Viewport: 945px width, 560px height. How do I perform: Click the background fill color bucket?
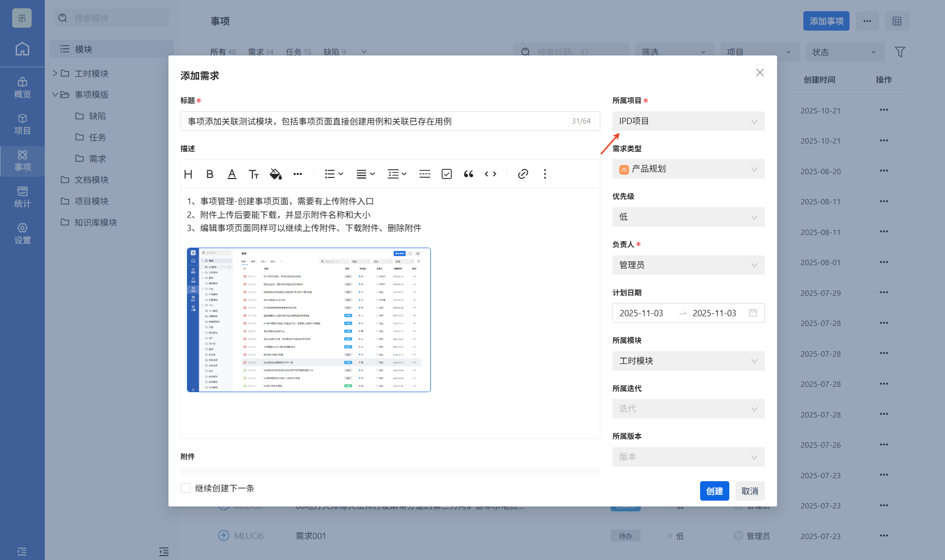(x=276, y=174)
